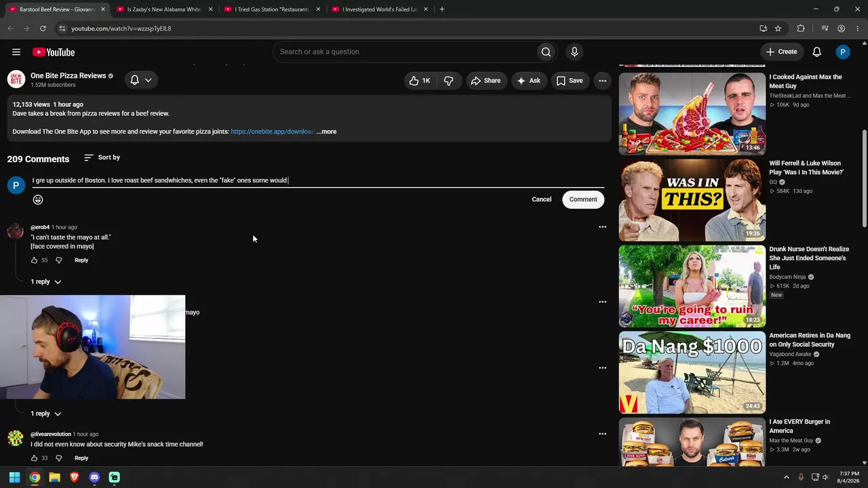868x488 pixels.
Task: Dislike the @erob4 comment
Action: click(x=59, y=260)
